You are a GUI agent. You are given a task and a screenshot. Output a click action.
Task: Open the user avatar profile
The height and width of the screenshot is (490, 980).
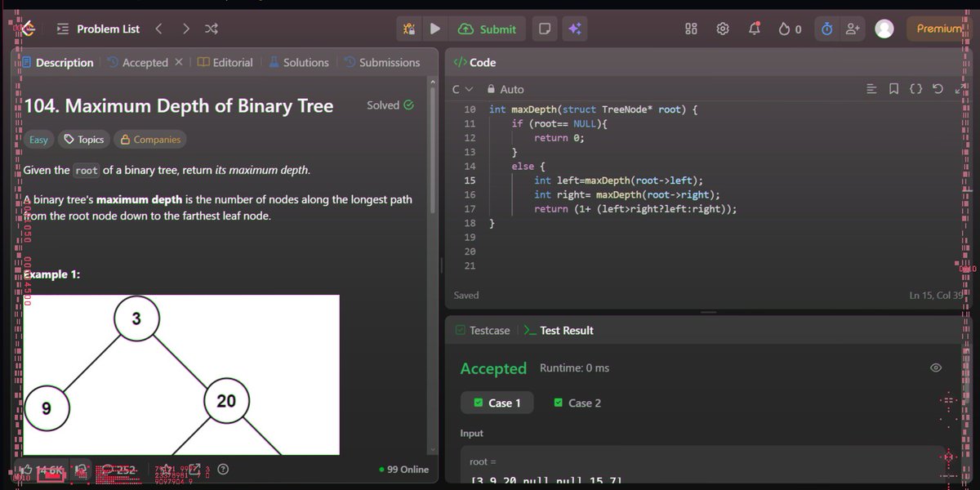coord(884,29)
